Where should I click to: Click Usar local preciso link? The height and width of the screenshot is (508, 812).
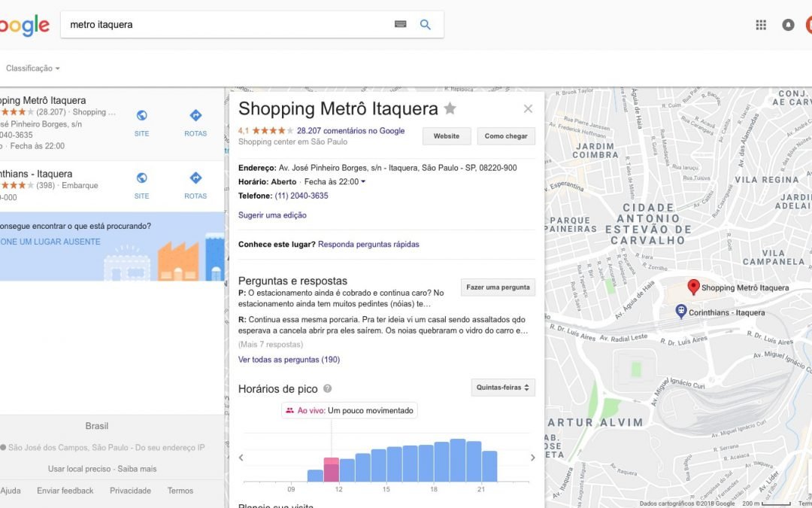click(x=79, y=469)
